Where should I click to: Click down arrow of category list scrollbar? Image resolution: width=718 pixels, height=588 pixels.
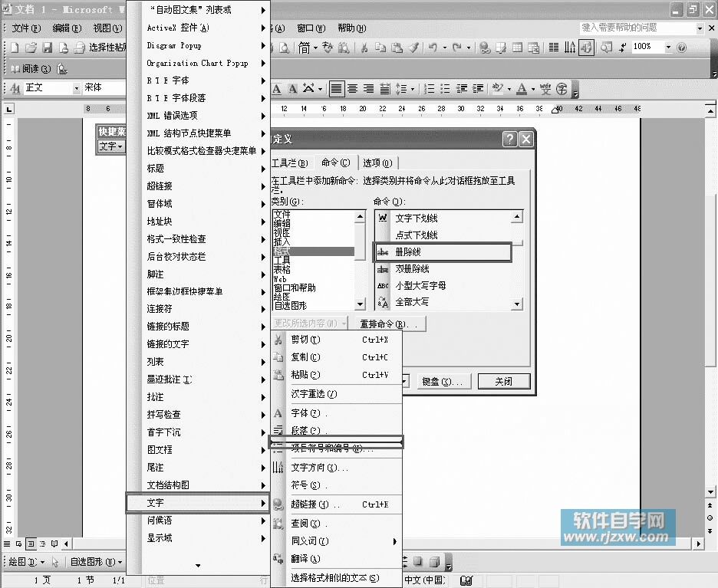point(360,304)
